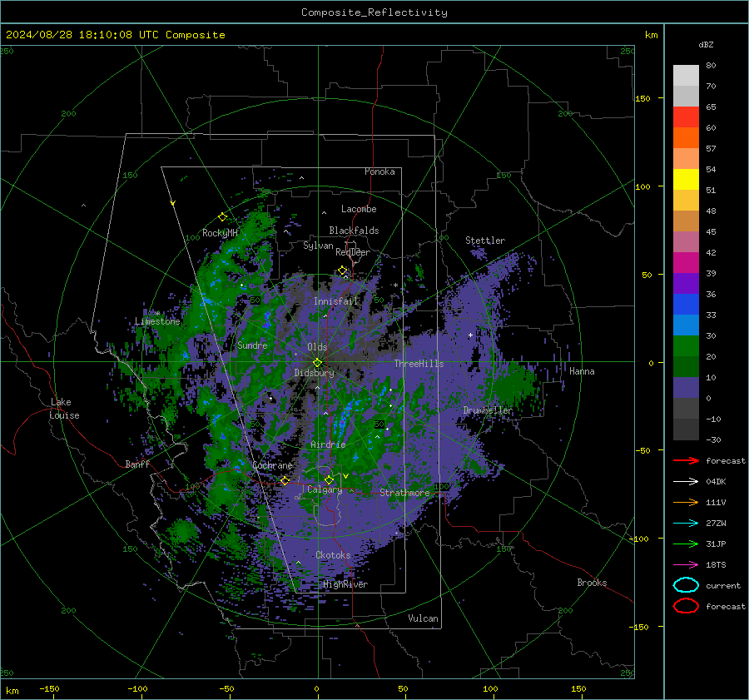Image resolution: width=749 pixels, height=700 pixels.
Task: Click the cyan current ellipse icon
Action: point(686,585)
